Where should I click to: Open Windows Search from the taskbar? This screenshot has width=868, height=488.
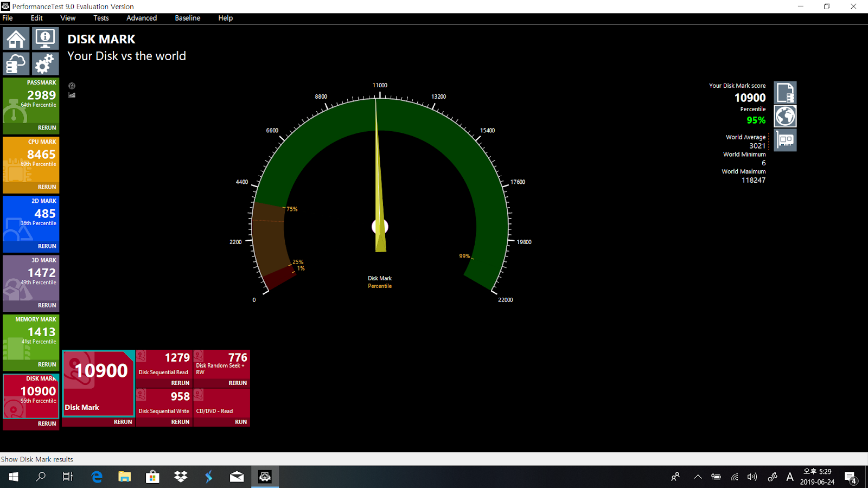click(x=41, y=477)
